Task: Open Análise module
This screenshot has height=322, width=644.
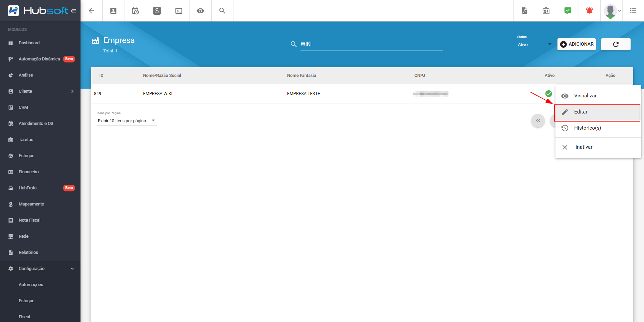Action: [40, 75]
